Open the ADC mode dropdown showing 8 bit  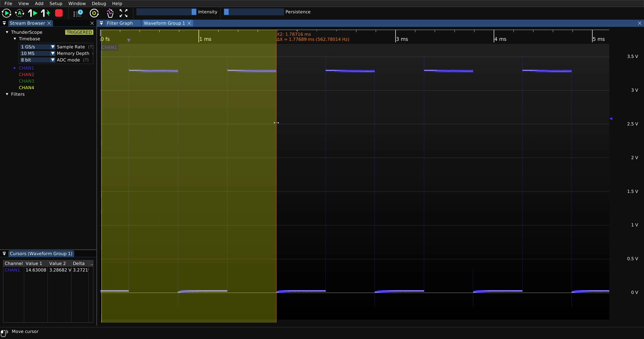coord(37,60)
